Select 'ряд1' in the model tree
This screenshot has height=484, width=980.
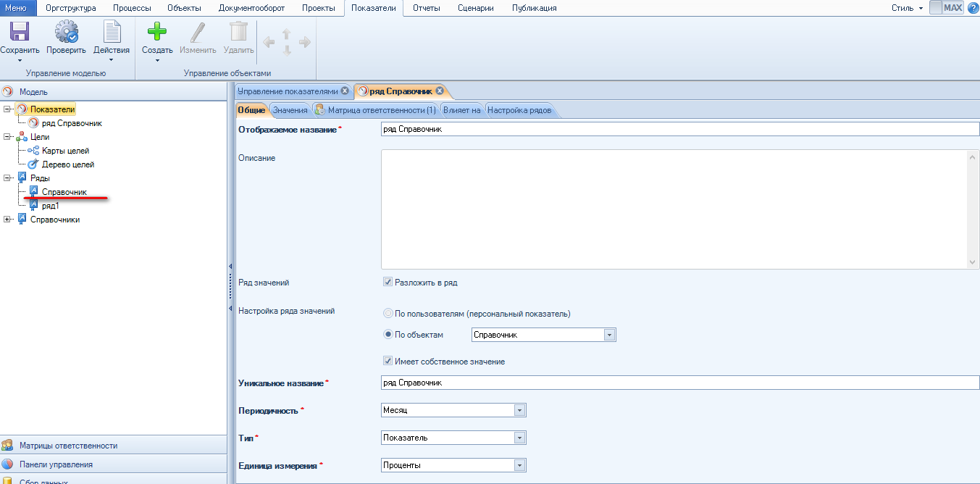[50, 206]
